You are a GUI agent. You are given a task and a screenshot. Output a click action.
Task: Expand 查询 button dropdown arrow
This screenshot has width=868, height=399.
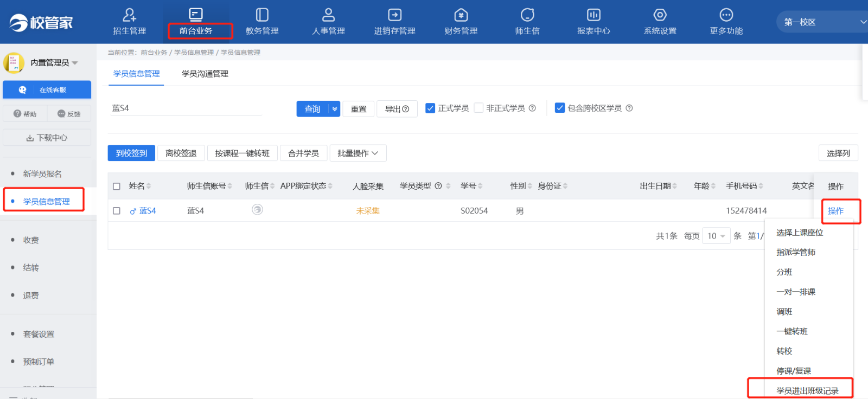[335, 109]
